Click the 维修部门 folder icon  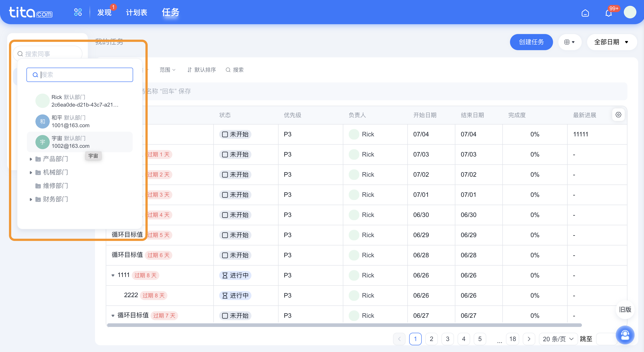(38, 186)
